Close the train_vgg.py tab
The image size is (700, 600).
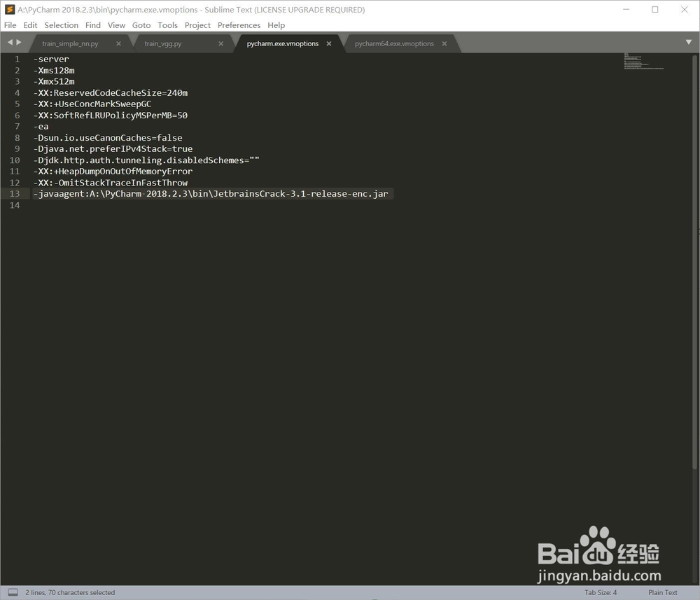220,43
